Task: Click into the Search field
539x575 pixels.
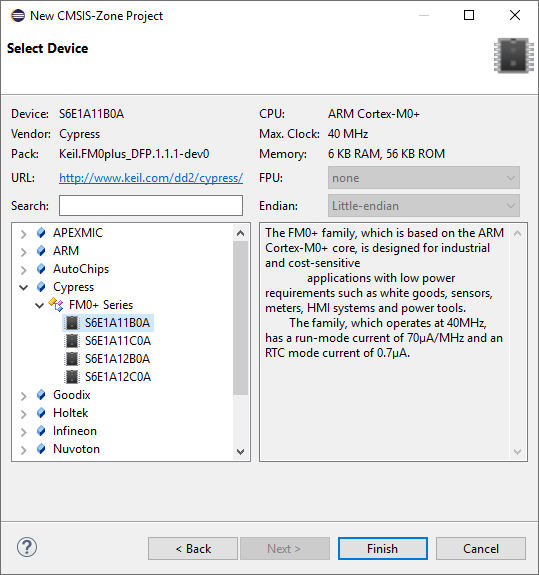Action: 151,206
